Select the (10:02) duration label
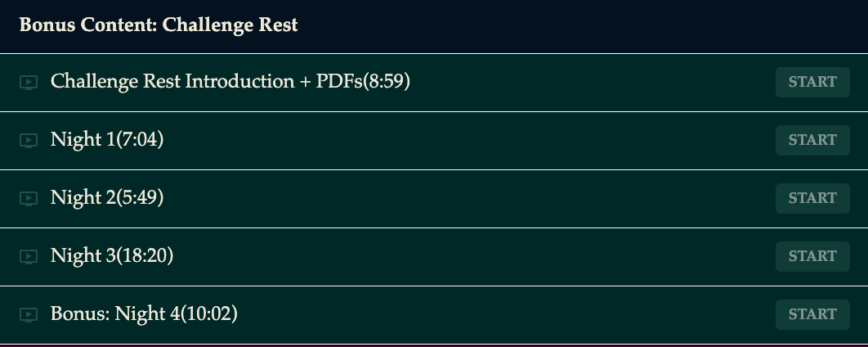The width and height of the screenshot is (868, 347). [x=208, y=314]
